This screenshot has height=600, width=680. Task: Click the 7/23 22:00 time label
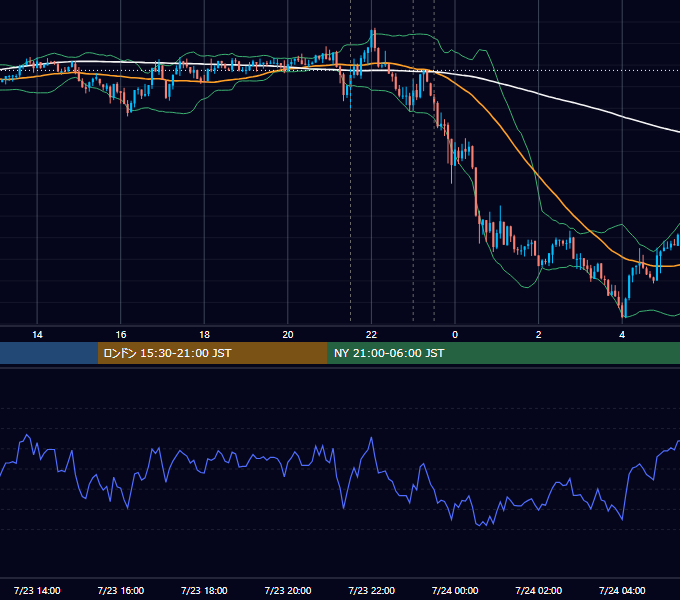(372, 590)
